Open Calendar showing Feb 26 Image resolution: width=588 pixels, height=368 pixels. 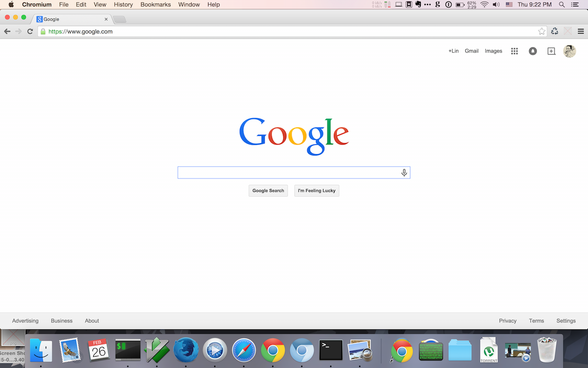99,351
